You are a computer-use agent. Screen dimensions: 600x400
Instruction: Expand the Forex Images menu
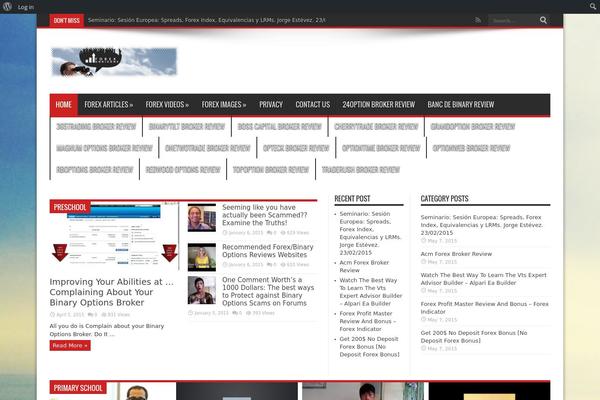[224, 104]
